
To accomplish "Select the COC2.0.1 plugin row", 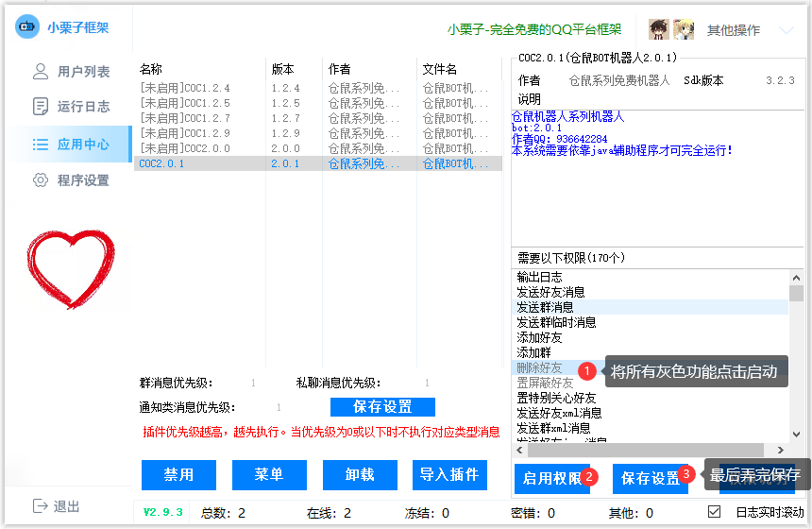I will tap(318, 163).
